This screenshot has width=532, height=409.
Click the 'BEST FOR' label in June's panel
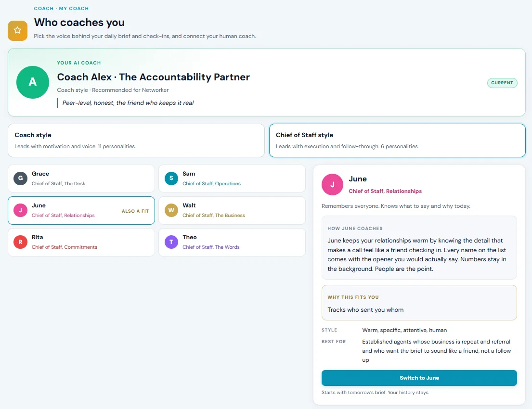point(334,342)
